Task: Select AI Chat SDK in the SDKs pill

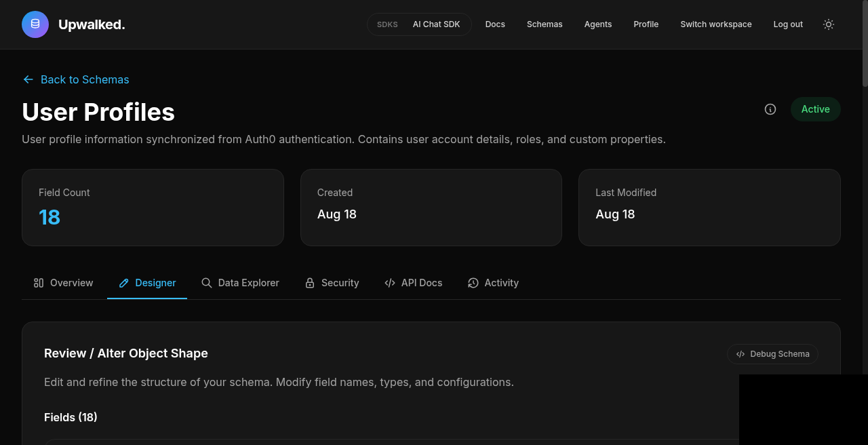Action: pos(437,24)
